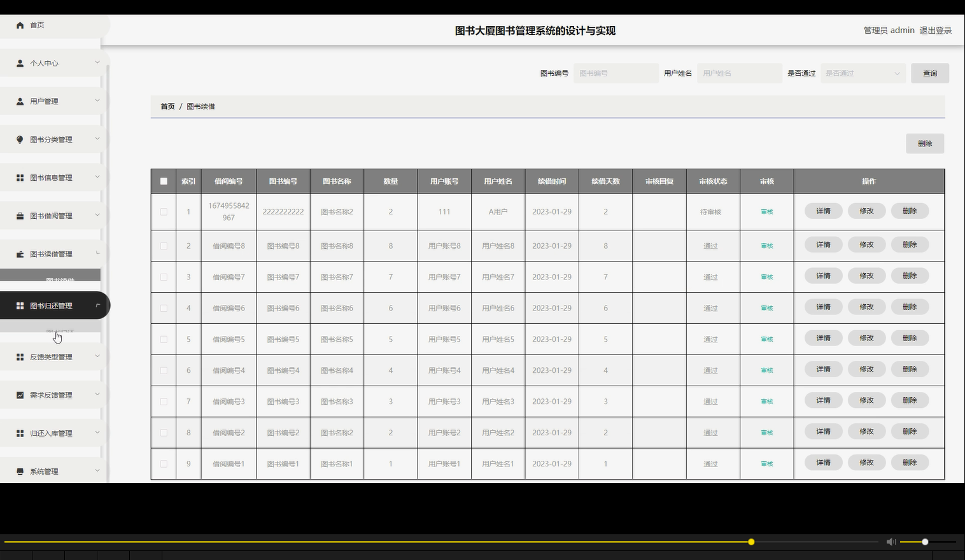Click the lightbulb icon beside 图书分类管理
Viewport: 965px width, 560px height.
point(18,139)
